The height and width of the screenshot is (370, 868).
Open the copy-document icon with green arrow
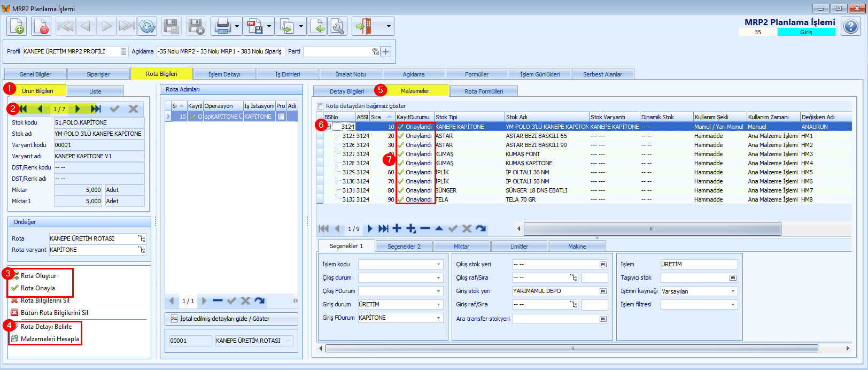click(287, 26)
